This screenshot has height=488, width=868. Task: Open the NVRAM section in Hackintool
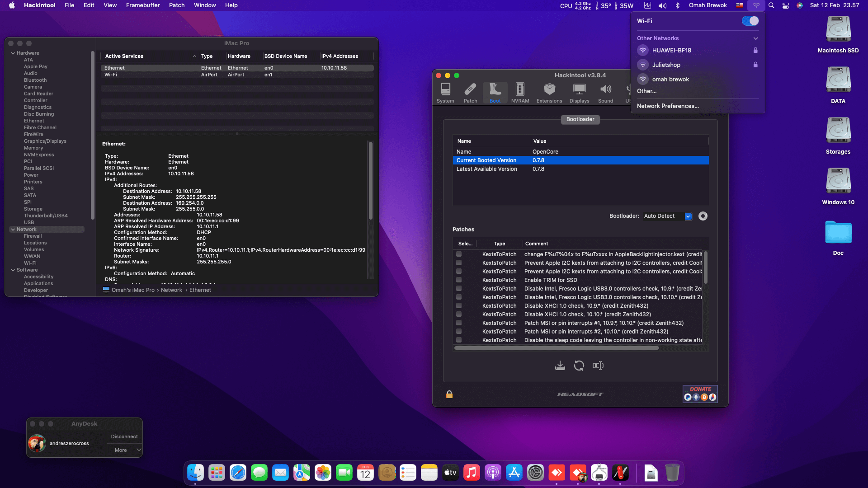point(520,93)
